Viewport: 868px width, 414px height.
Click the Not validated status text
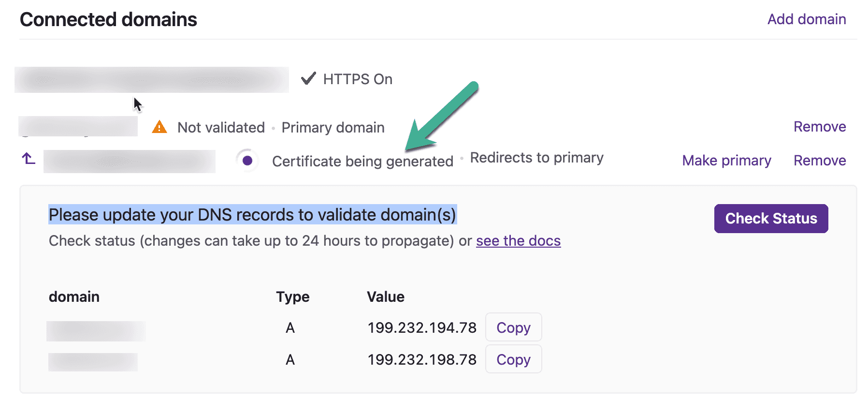coord(221,128)
